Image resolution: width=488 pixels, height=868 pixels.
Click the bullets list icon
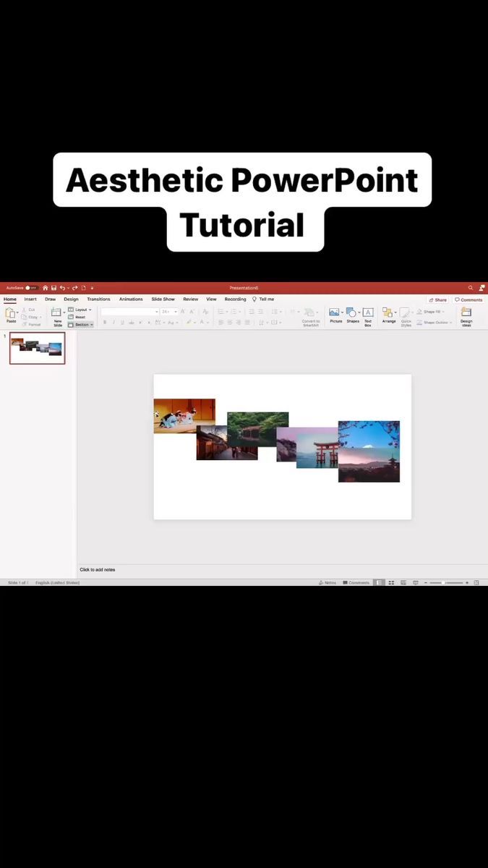click(x=221, y=312)
